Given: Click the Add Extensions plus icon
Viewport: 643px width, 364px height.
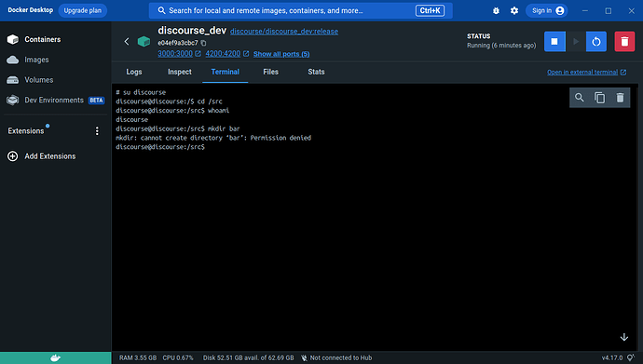Looking at the screenshot, I should [13, 156].
